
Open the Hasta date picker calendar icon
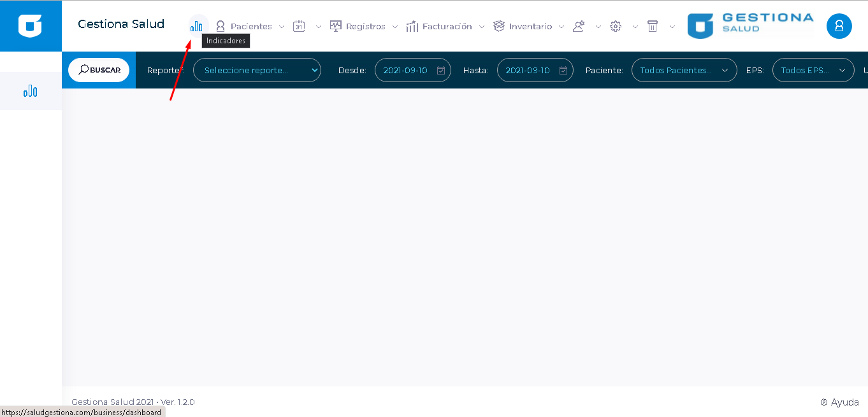[x=563, y=71]
